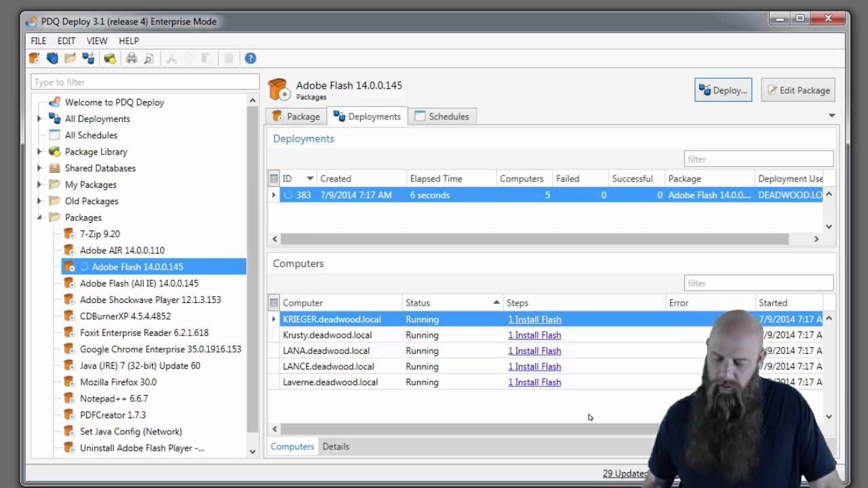
Task: Click the Elapsed Time column header
Action: click(451, 178)
